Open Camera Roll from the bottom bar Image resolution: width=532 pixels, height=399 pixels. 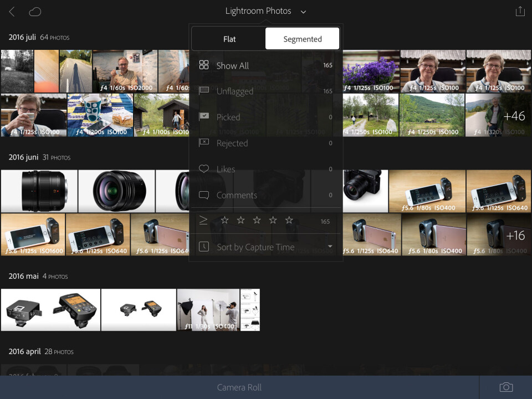click(239, 387)
